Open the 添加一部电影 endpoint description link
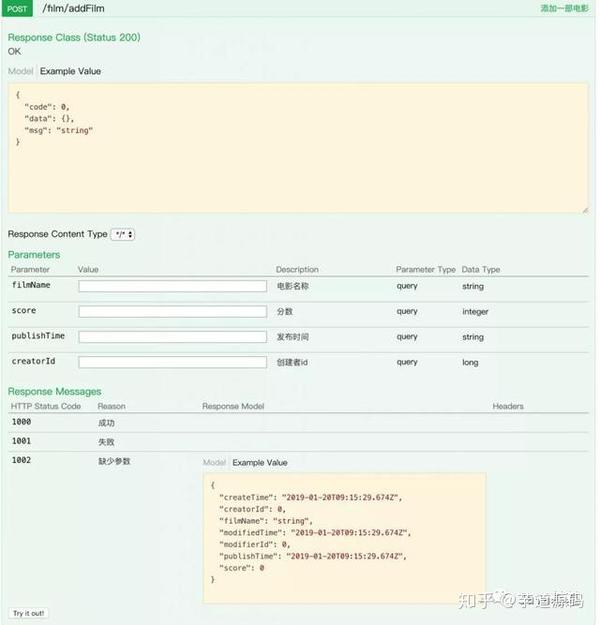The image size is (600, 625). tap(564, 8)
